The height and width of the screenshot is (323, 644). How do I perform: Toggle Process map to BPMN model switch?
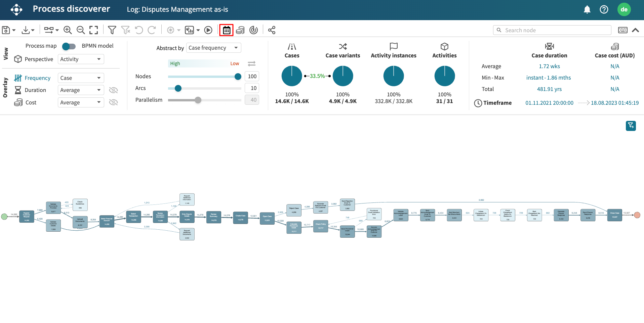click(x=69, y=46)
